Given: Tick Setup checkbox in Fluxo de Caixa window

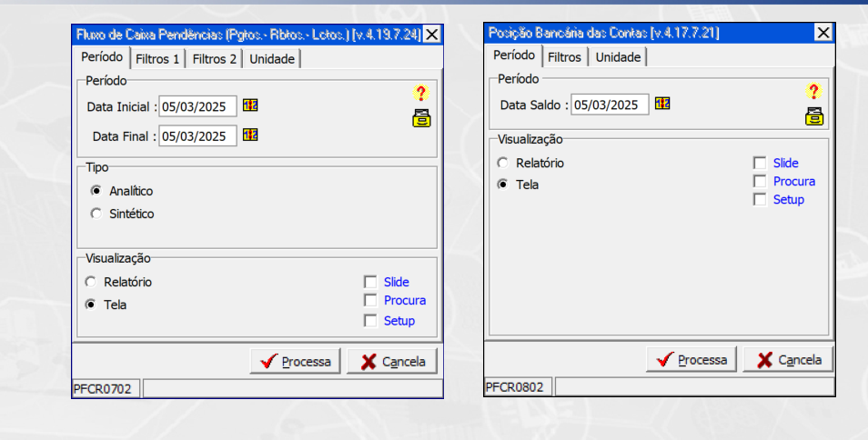Looking at the screenshot, I should pyautogui.click(x=370, y=321).
